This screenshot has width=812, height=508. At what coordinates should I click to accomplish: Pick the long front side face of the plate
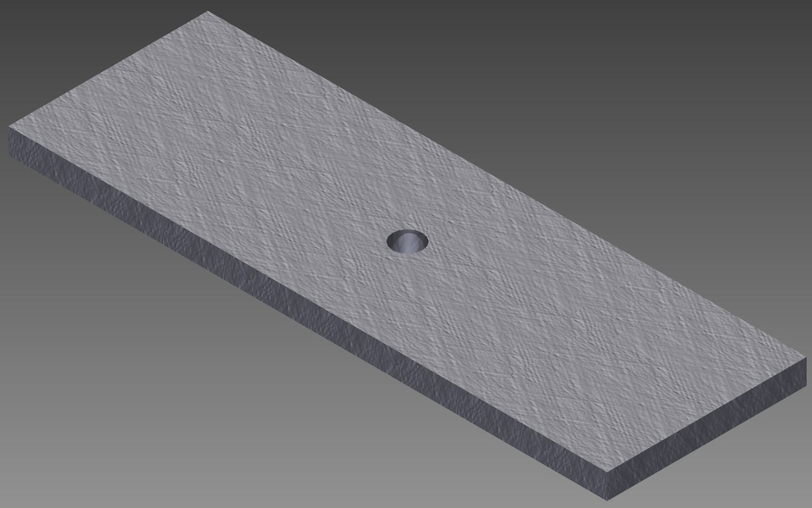(x=308, y=314)
